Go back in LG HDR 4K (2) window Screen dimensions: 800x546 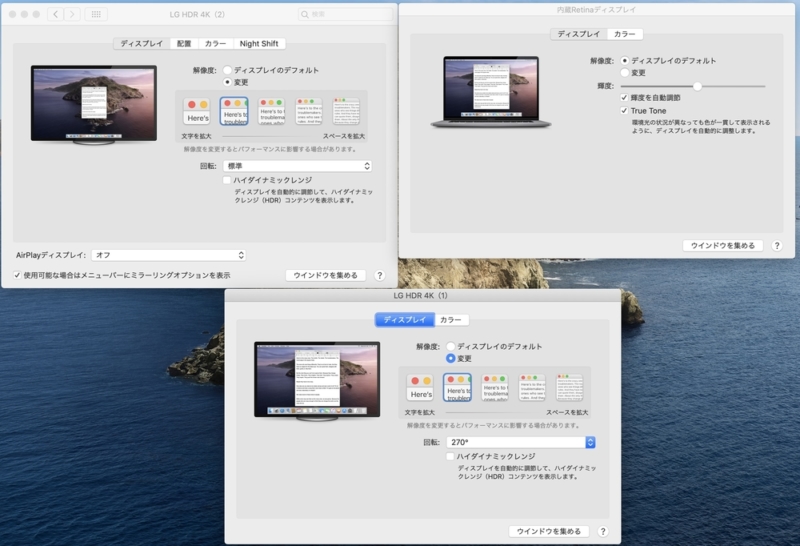56,14
